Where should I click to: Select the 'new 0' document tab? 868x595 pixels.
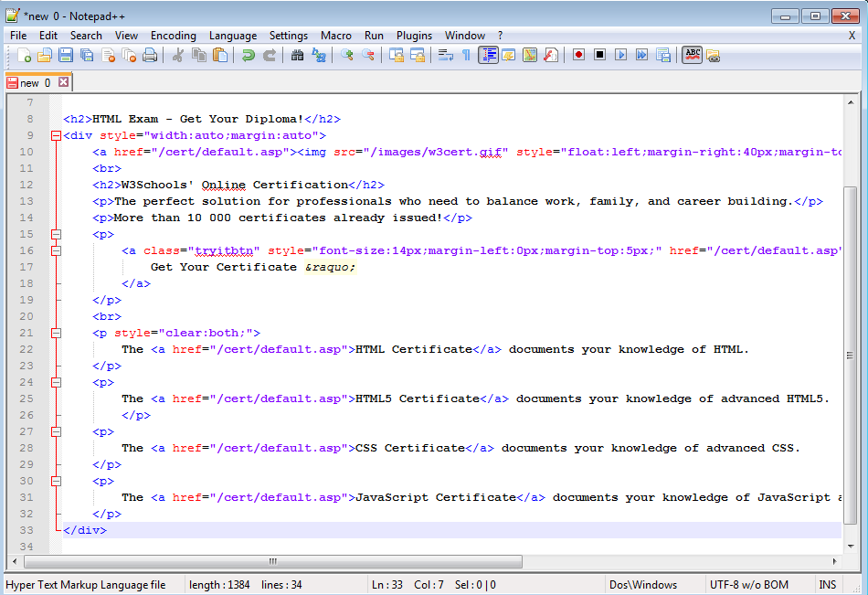35,82
